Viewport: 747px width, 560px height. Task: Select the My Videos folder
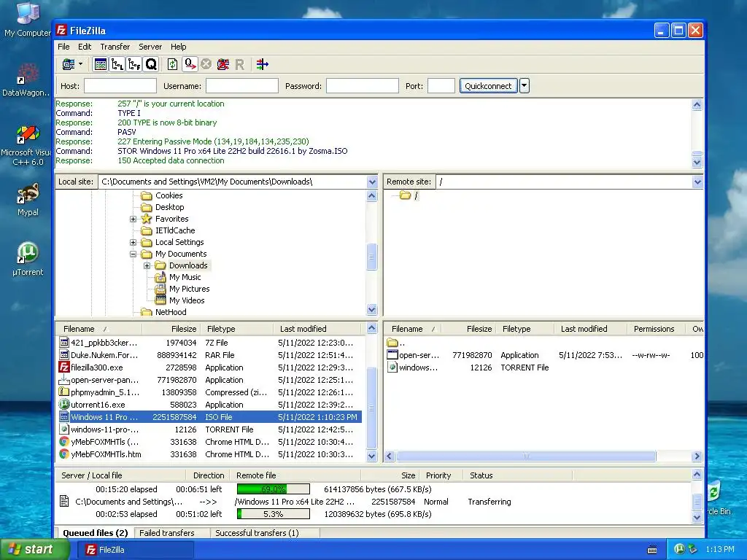pyautogui.click(x=187, y=300)
